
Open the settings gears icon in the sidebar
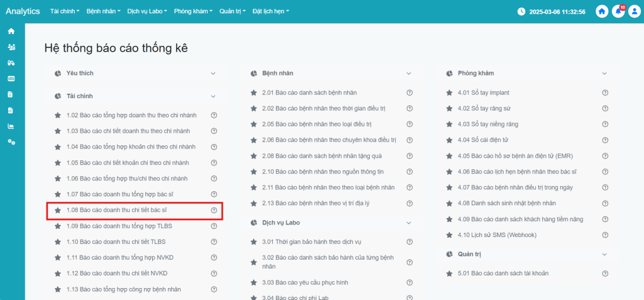click(11, 142)
